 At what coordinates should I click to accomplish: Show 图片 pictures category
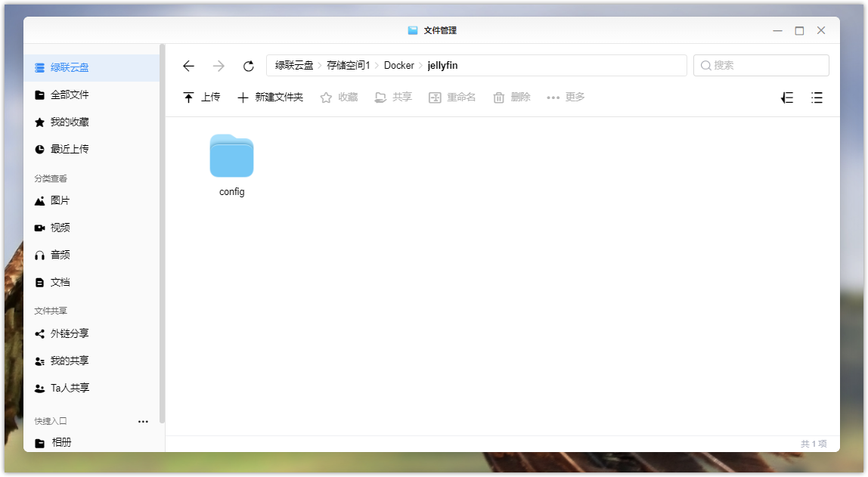coord(91,200)
